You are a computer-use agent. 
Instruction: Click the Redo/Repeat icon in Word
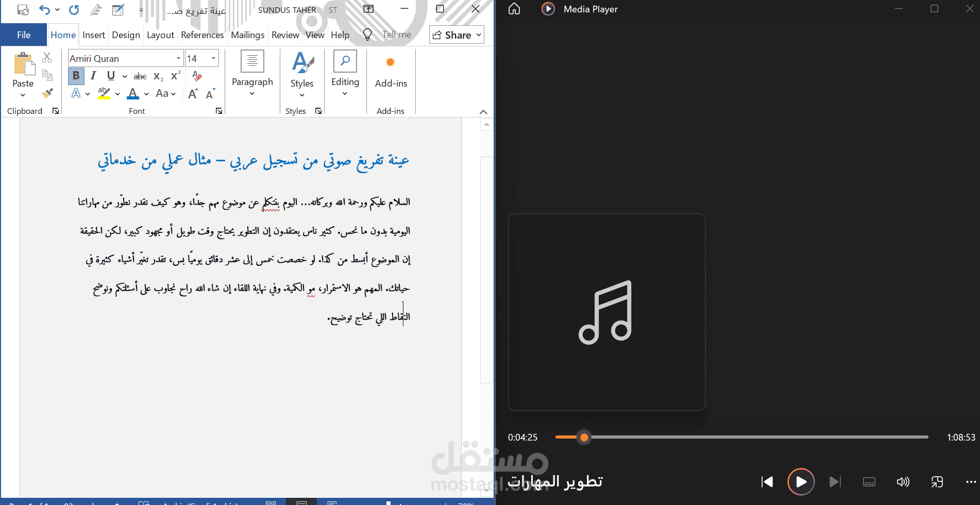[74, 9]
